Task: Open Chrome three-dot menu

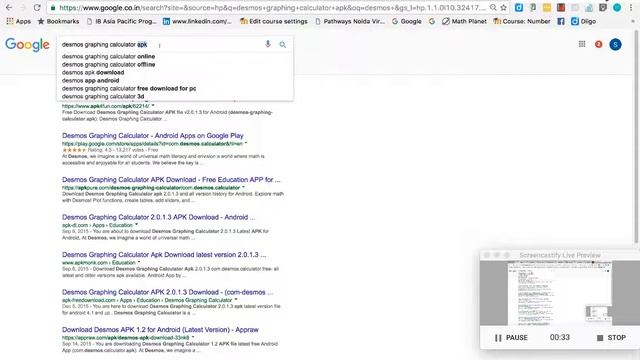Action: [631, 7]
